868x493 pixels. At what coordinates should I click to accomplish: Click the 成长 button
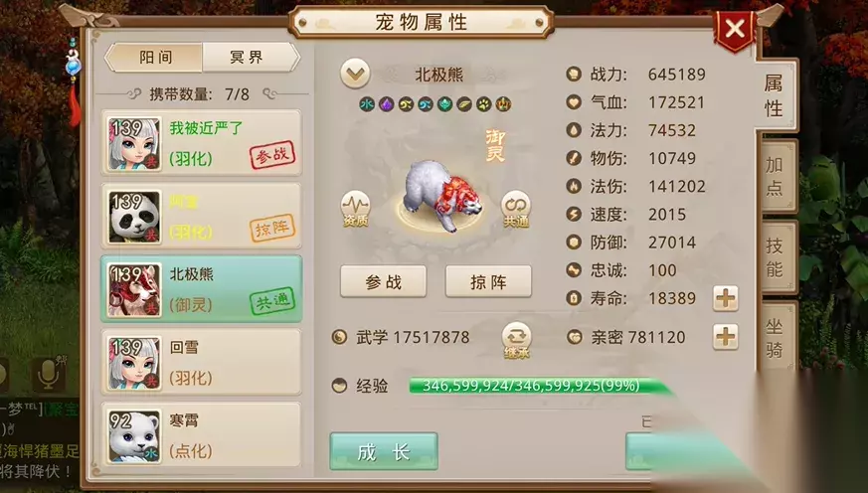click(x=384, y=452)
